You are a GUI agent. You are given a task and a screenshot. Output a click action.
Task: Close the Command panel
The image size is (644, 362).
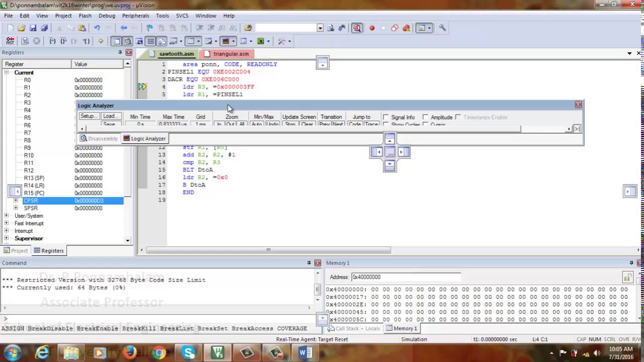click(x=317, y=263)
